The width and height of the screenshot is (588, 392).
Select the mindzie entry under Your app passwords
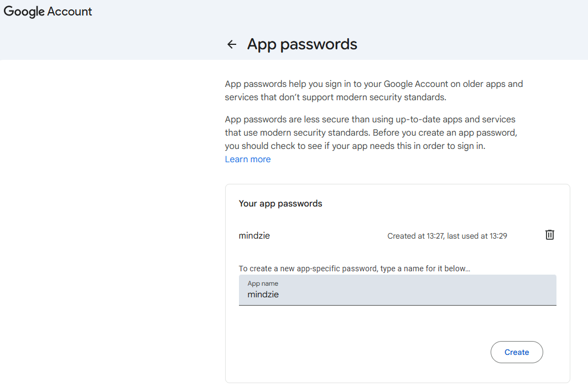pyautogui.click(x=254, y=236)
